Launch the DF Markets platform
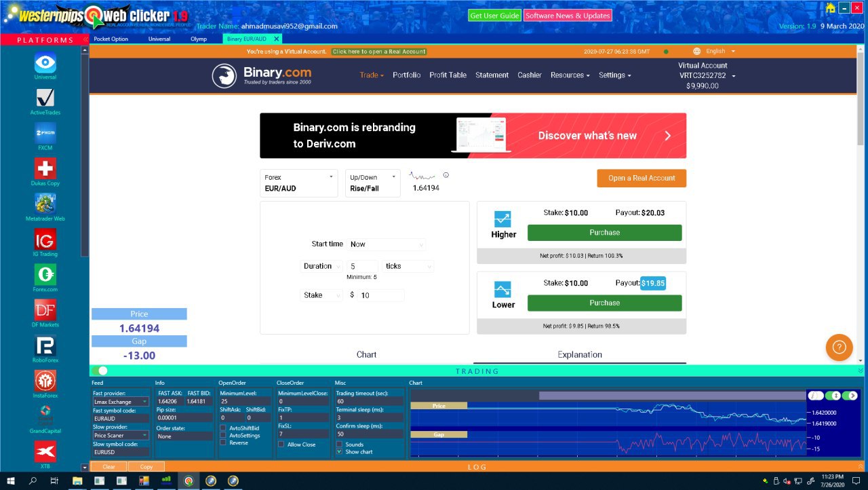The width and height of the screenshot is (868, 490). pos(45,310)
